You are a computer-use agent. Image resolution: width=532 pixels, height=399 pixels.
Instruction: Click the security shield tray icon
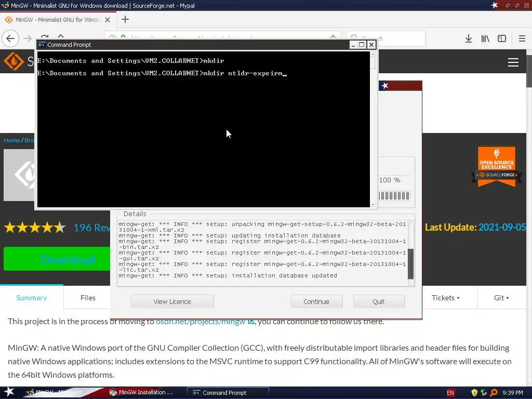[x=474, y=393]
